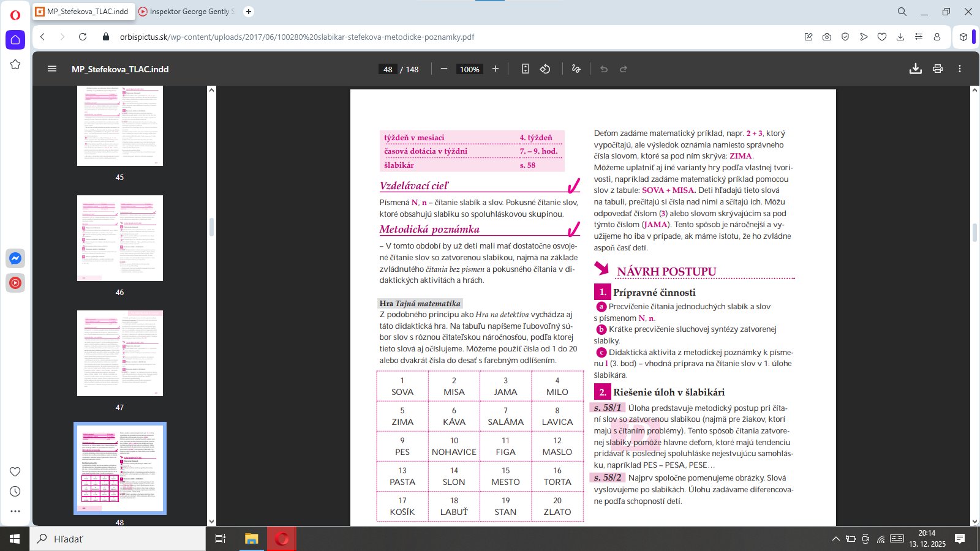Viewport: 980px width, 551px height.
Task: Toggle the PDF sidebar menu button
Action: 52,69
